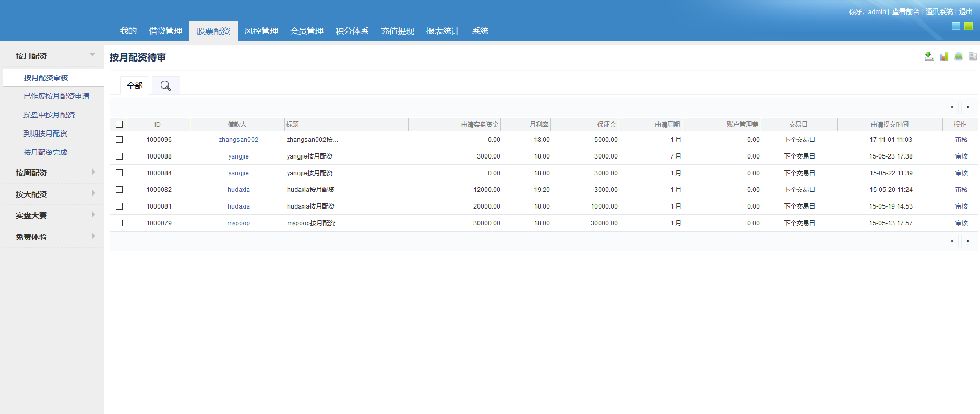
Task: Sort by the 保证金 column header
Action: click(x=606, y=125)
